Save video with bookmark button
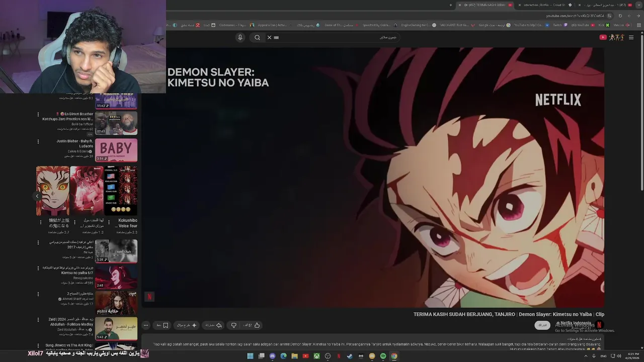644x362 pixels. click(x=162, y=325)
